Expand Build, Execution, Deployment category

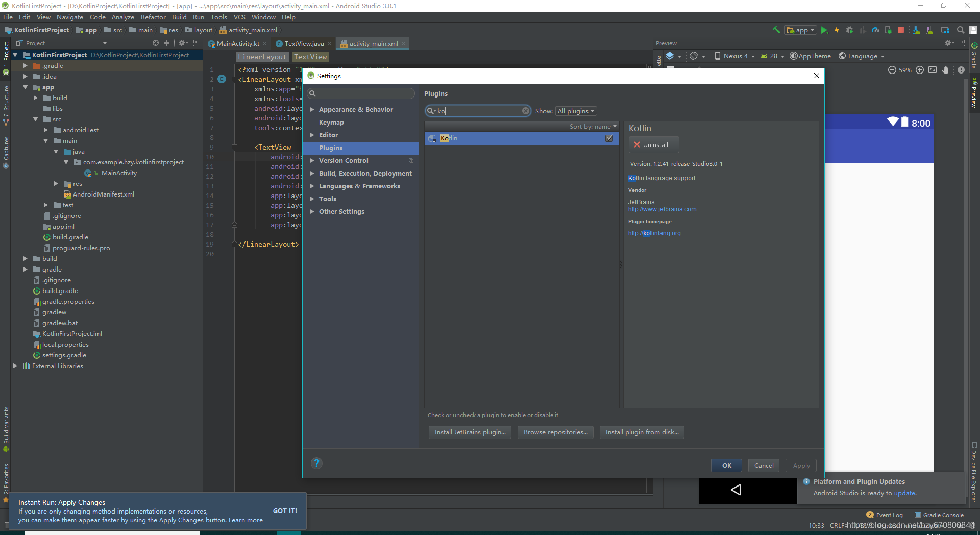312,174
